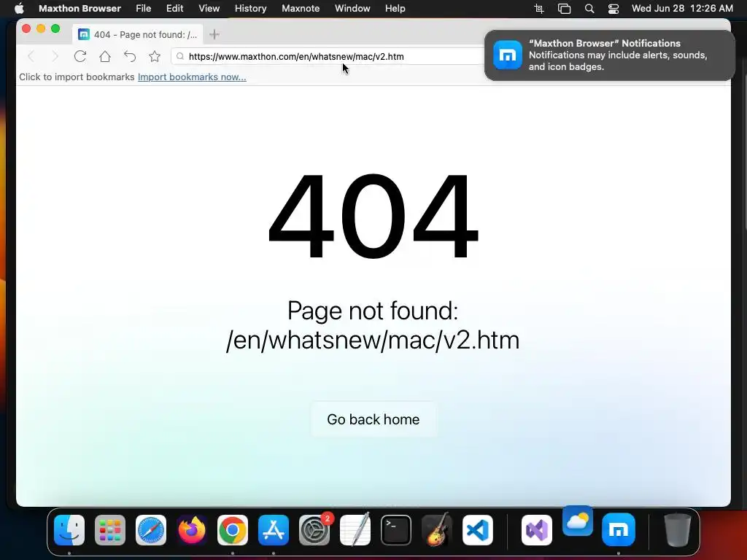
Task: Click the window mirroring icon in menu bar
Action: (x=564, y=9)
